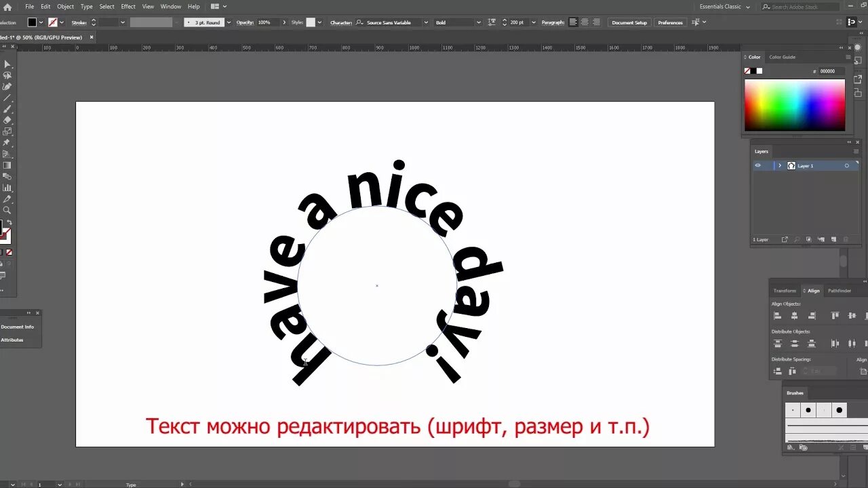Click the Layer 1 target circle
This screenshot has height=488, width=868.
coord(846,165)
